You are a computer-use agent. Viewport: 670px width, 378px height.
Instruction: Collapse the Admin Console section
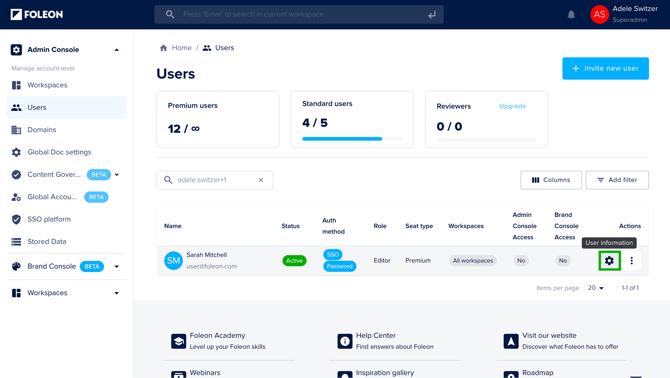117,50
